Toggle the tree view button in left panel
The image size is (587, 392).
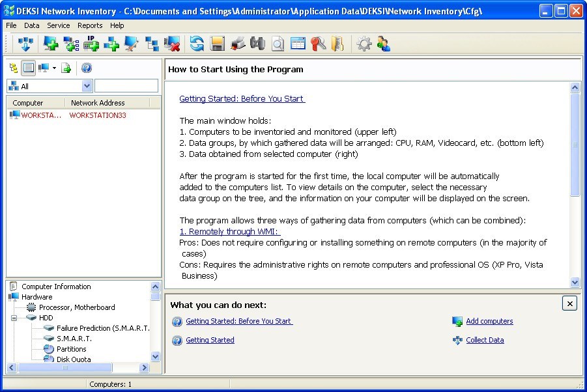[x=14, y=68]
